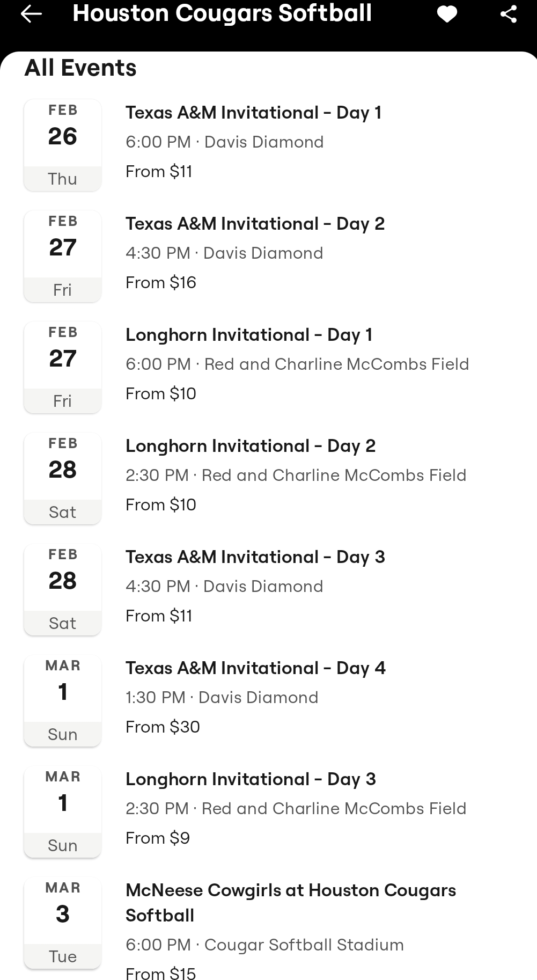Tap the Mar 3 Tue date tile
The height and width of the screenshot is (980, 537).
pos(63,923)
